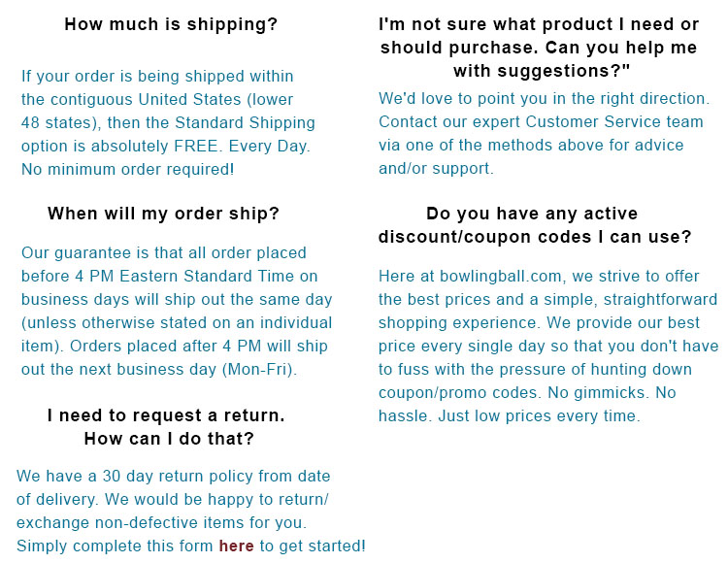Click '4 PM Eastern Standard Time' text

pyautogui.click(x=185, y=276)
